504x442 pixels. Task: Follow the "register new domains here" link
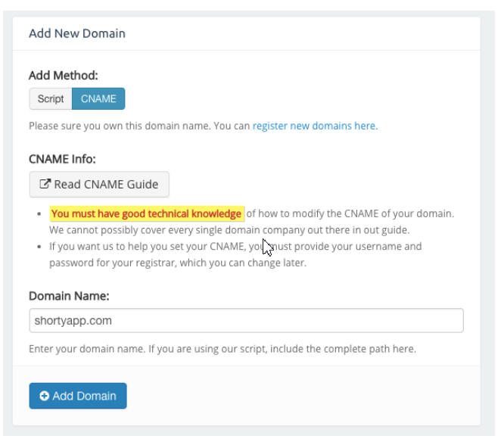[x=314, y=126]
